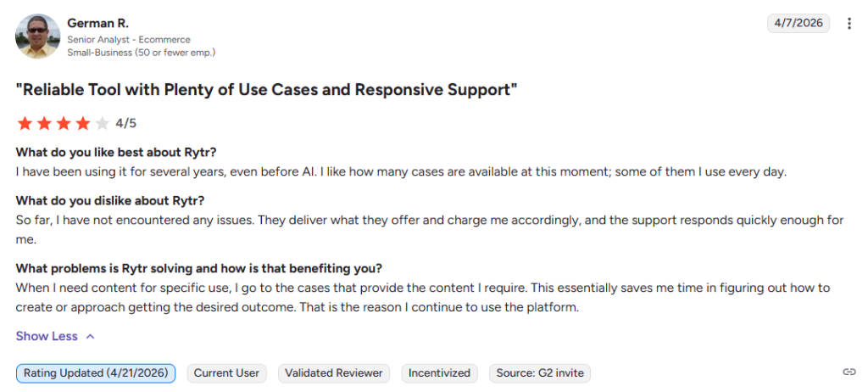Select the Incentivized tag
868x392 pixels.
[440, 373]
